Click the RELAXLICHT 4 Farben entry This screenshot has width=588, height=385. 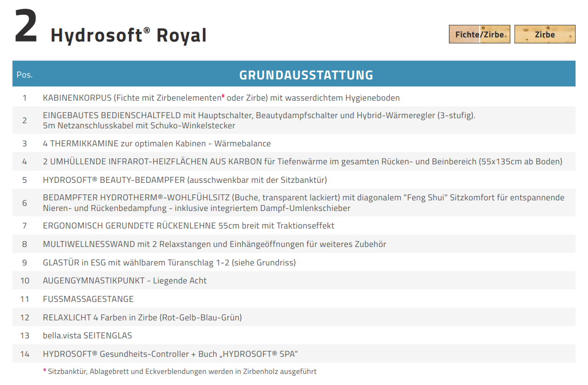pos(142,318)
